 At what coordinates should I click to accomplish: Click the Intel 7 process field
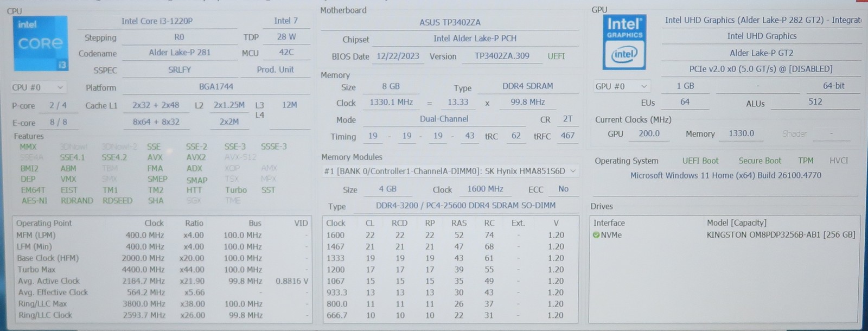(x=286, y=21)
